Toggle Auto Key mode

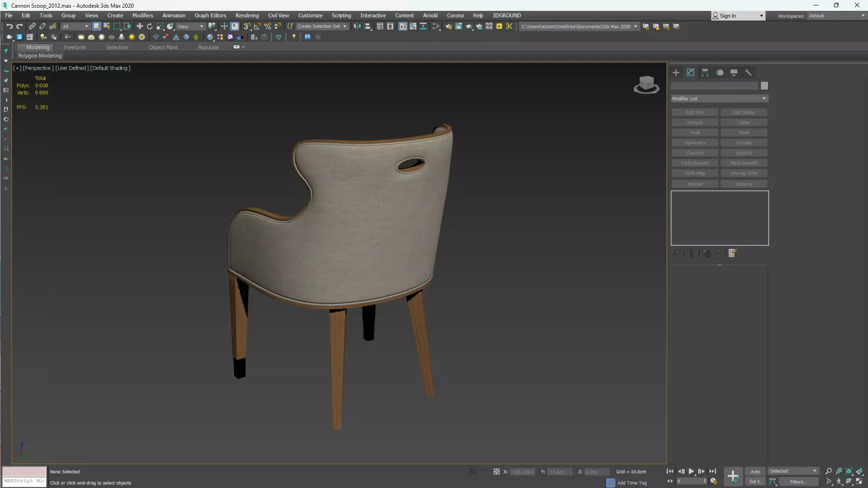pos(755,471)
